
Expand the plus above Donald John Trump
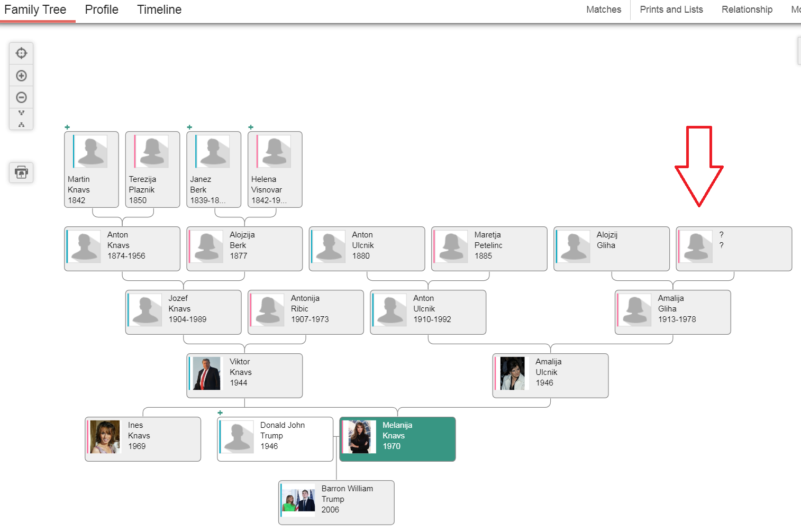(220, 412)
